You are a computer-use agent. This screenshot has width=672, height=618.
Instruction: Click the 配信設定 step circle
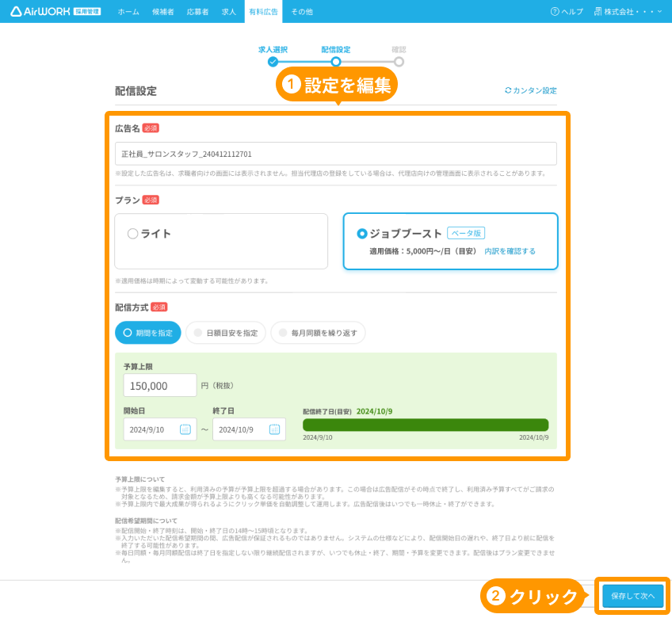point(336,62)
